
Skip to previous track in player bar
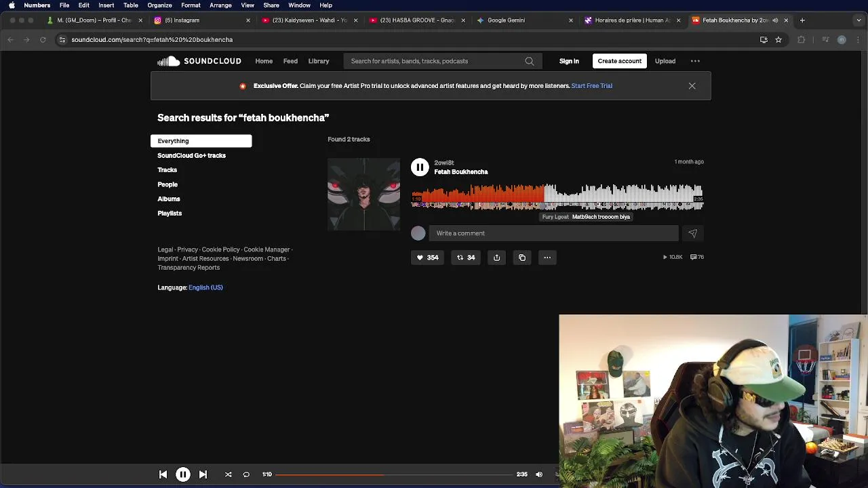[x=163, y=474]
